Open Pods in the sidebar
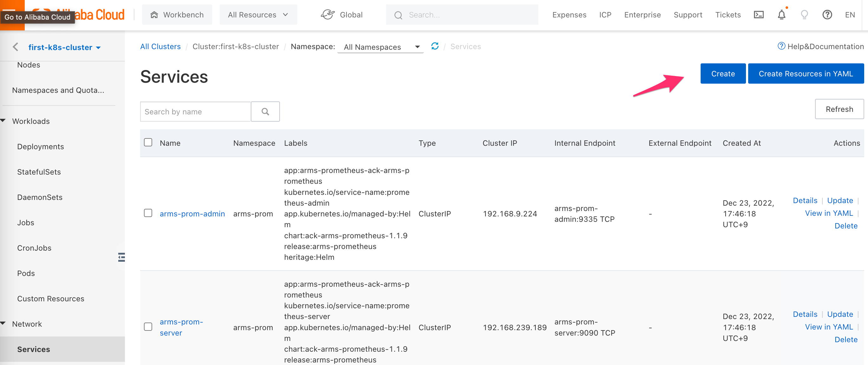This screenshot has height=365, width=868. pos(26,273)
